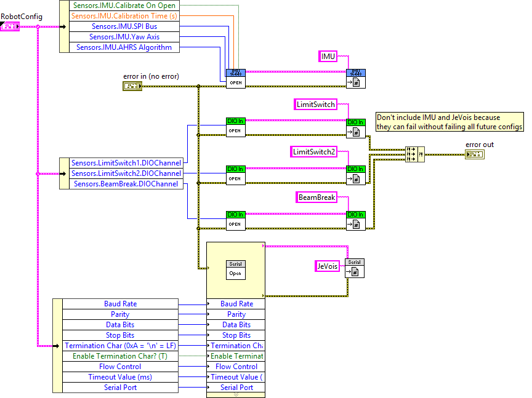Select the IMU registry set node at top right
Screen dimensions: 532x398
[x=355, y=78]
